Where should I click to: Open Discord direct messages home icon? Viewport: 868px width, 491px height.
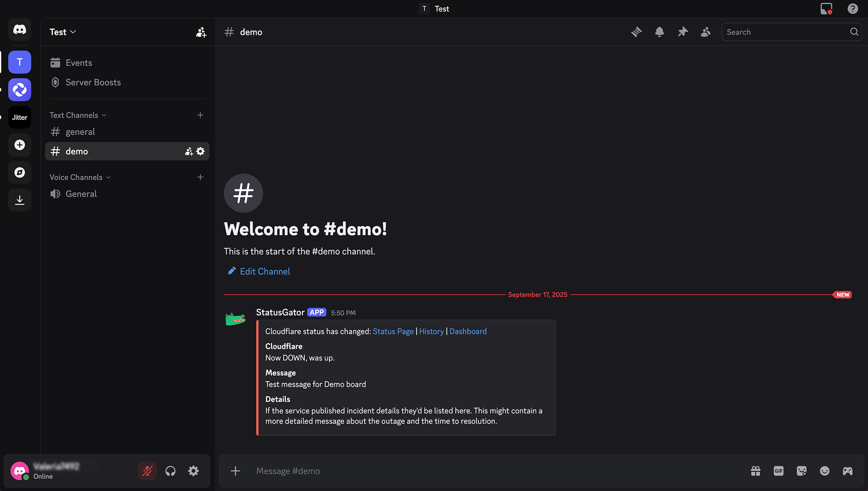(20, 29)
